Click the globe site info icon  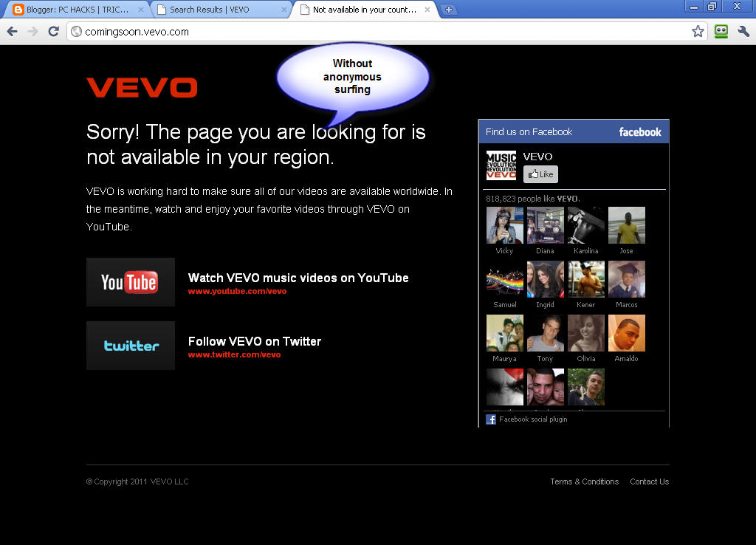tap(76, 32)
